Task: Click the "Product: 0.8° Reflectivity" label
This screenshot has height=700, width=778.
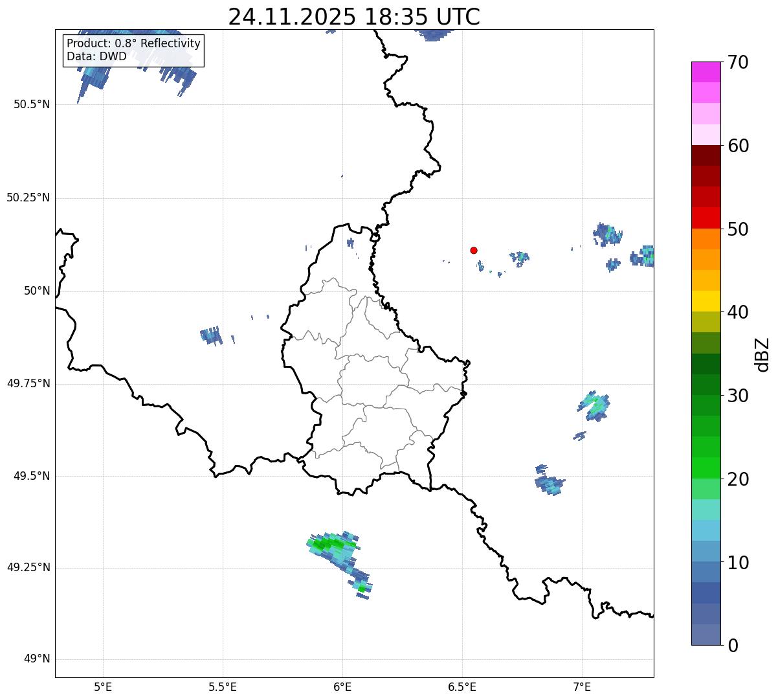Action: click(134, 44)
